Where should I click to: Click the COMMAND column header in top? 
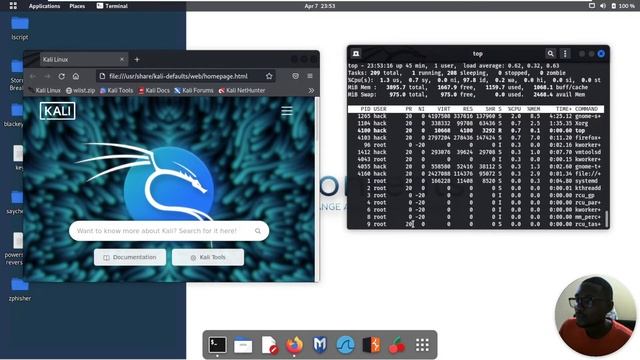click(x=586, y=109)
